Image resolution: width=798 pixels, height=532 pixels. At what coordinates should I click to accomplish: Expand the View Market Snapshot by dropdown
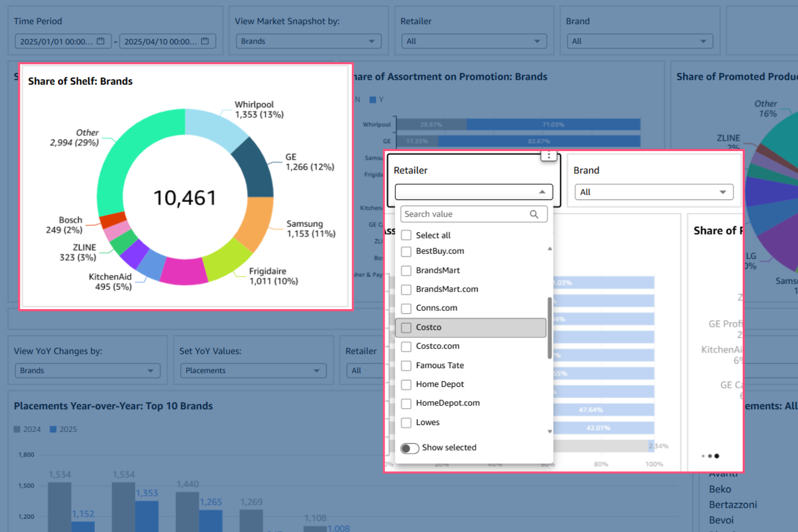point(309,41)
